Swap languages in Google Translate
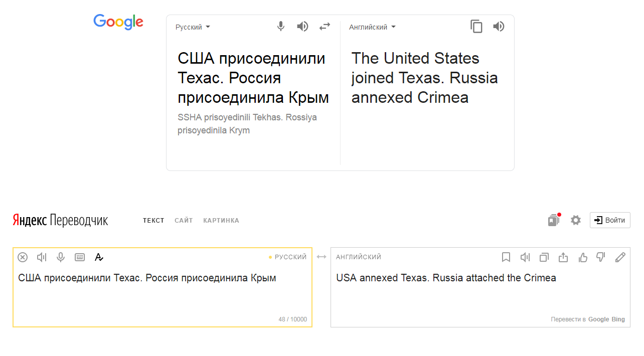 (x=325, y=27)
